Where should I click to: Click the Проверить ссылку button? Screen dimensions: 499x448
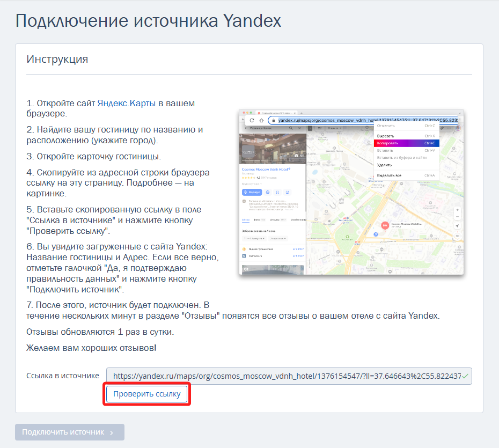[x=146, y=394]
